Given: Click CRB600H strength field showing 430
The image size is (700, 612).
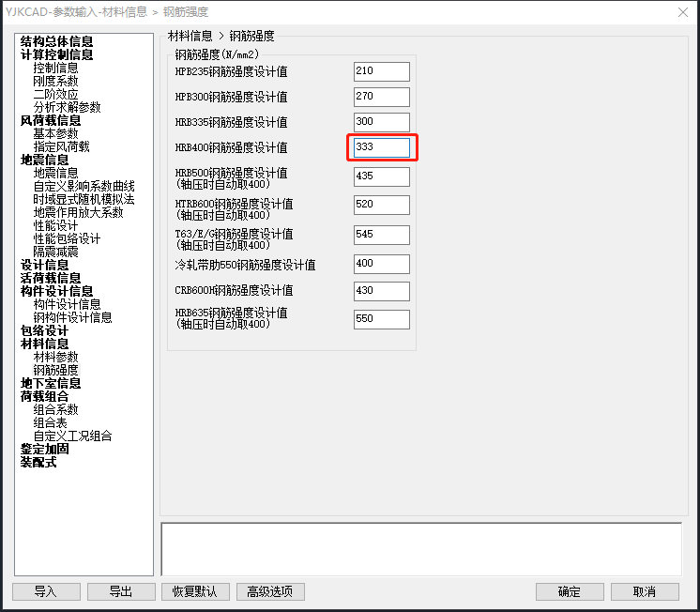Looking at the screenshot, I should pyautogui.click(x=382, y=291).
